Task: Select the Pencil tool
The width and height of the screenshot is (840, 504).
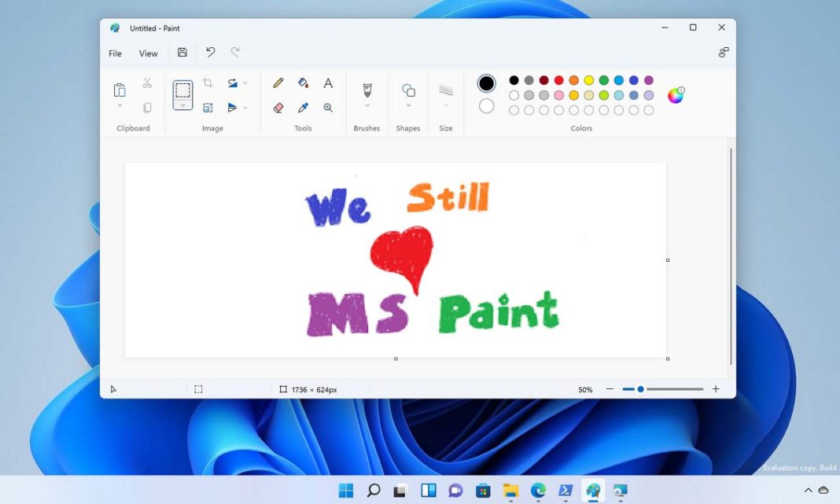Action: (x=277, y=83)
